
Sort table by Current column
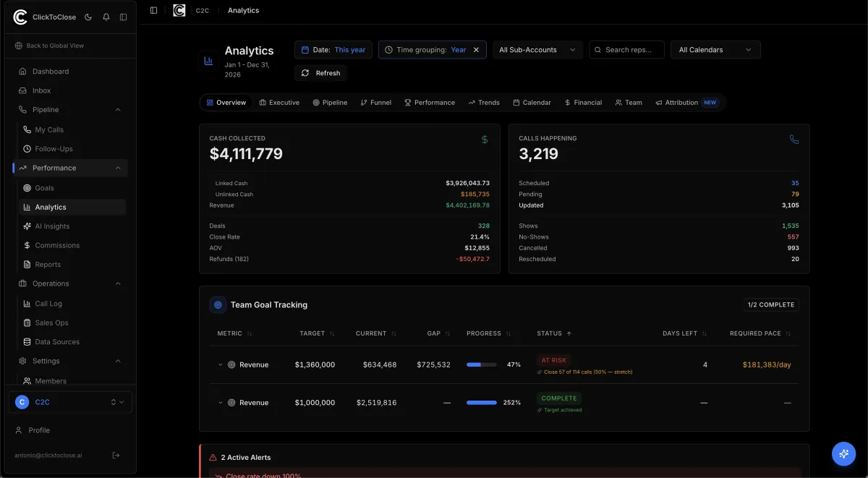(376, 333)
